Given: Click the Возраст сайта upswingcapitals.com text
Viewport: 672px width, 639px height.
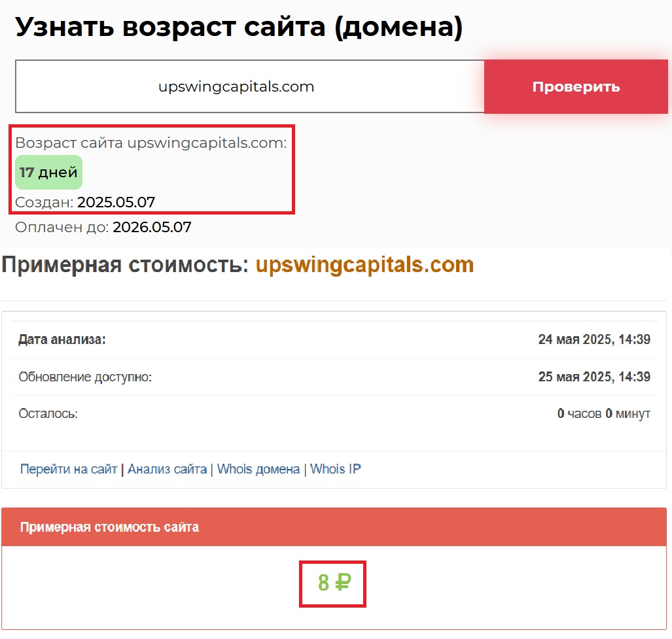Looking at the screenshot, I should coord(151,143).
